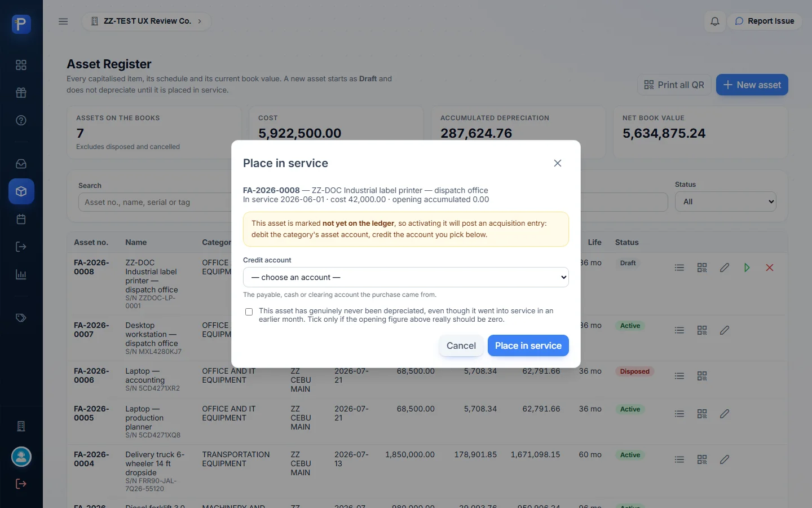
Task: Open the gift icon in sidebar
Action: tap(21, 93)
